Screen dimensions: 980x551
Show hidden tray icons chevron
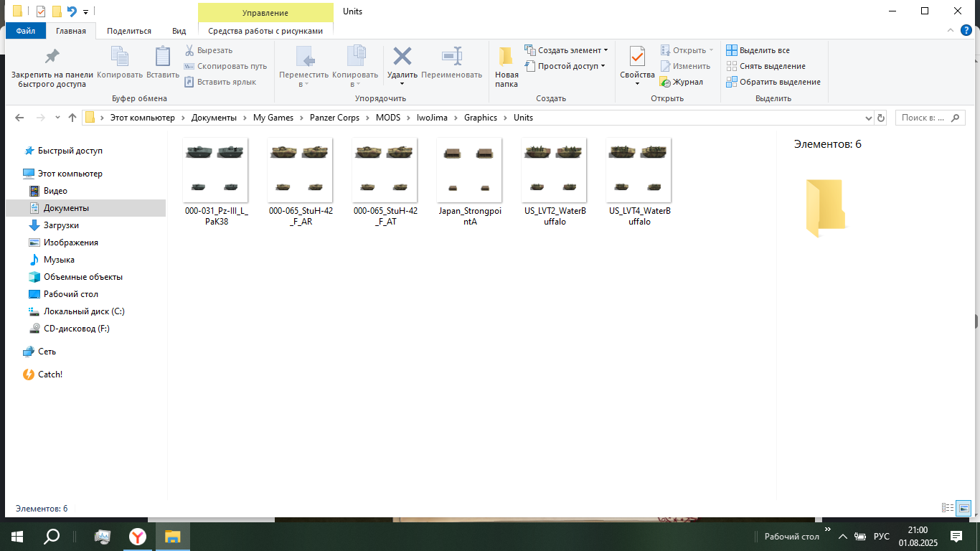pos(843,537)
